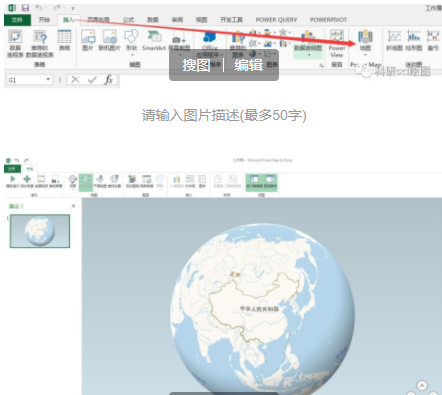This screenshot has height=395, width=442.
Task: Switch to the POWER QUERY tab
Action: coord(276,20)
